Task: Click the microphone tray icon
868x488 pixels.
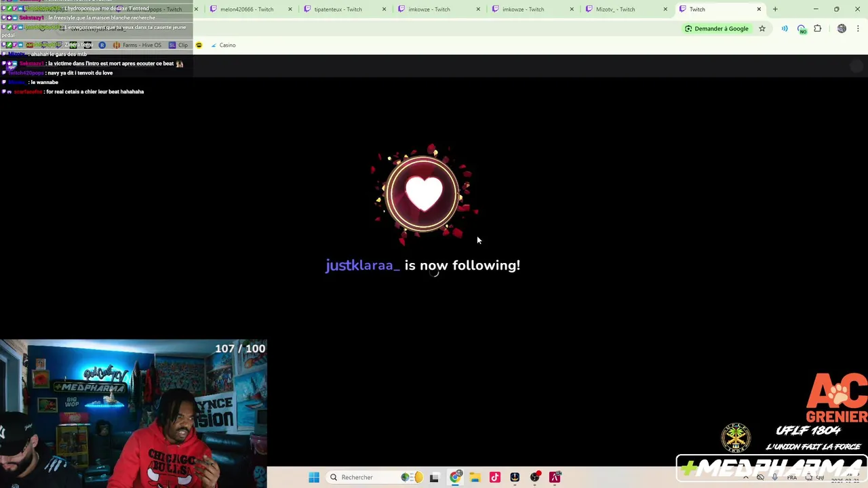Action: point(775,477)
